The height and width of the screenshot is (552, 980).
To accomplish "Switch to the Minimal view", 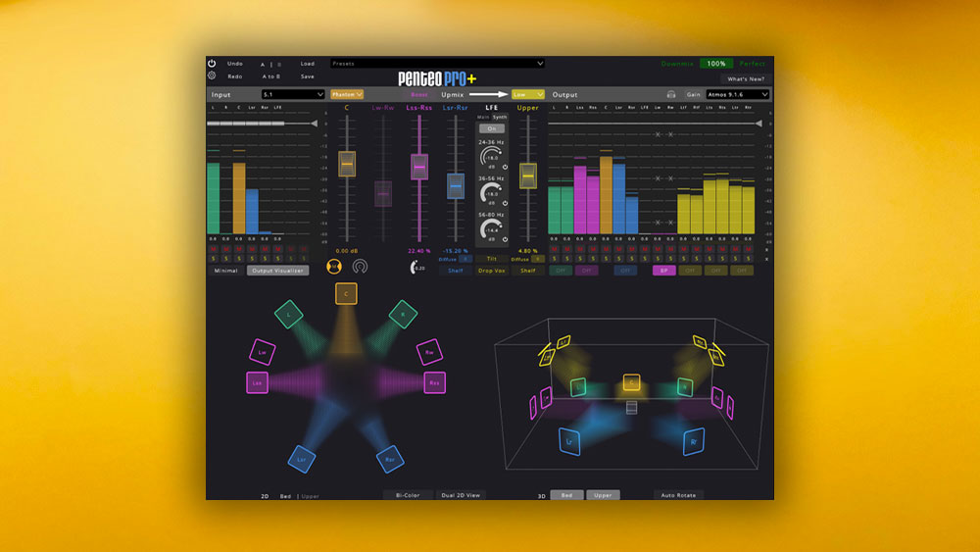I will [x=225, y=270].
